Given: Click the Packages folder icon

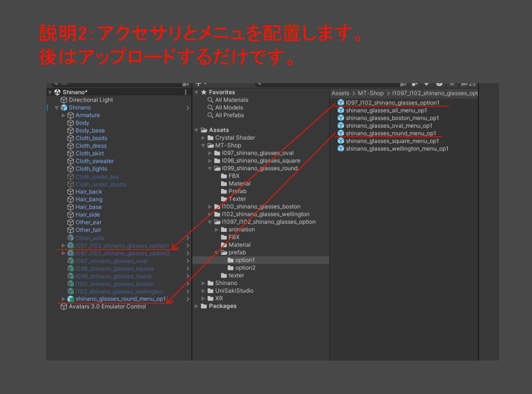Looking at the screenshot, I should [x=204, y=306].
